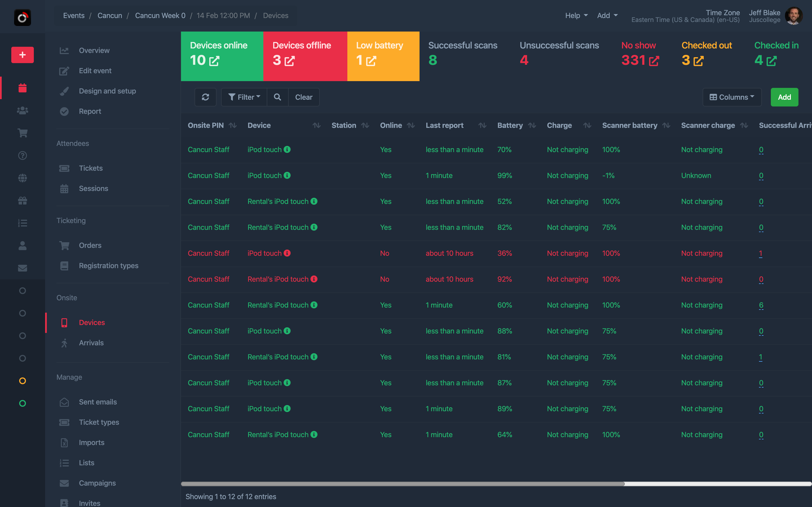This screenshot has width=812, height=507.
Task: Open the Arrivals section in sidebar
Action: pyautogui.click(x=91, y=343)
